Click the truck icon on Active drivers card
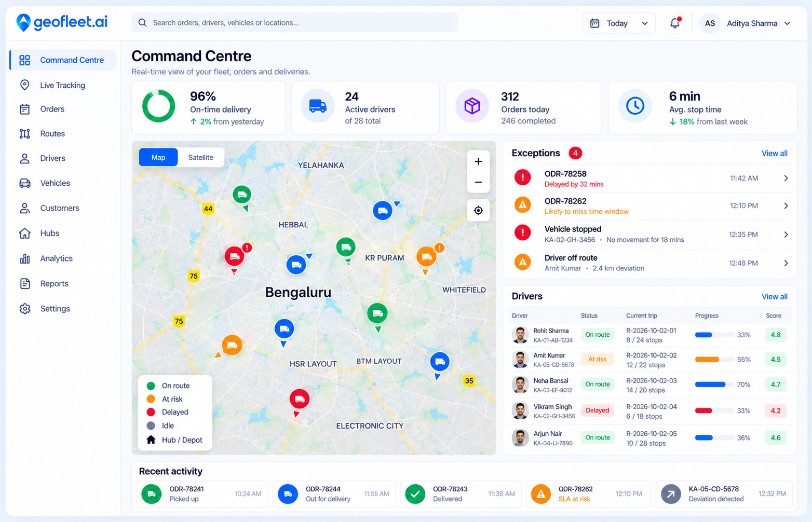 318,106
